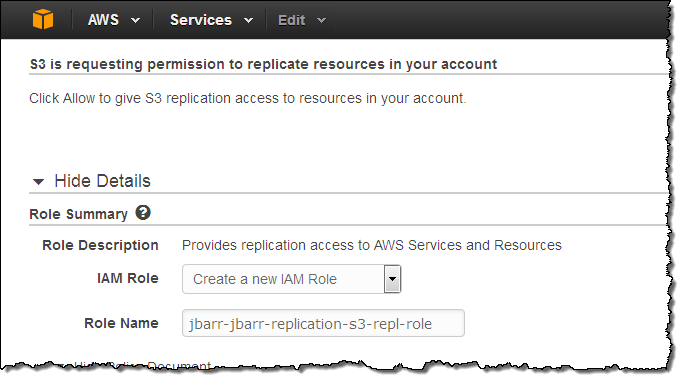Screen dimensions: 683x380
Task: Click the Click Allow instruction paragraph
Action: [x=247, y=98]
